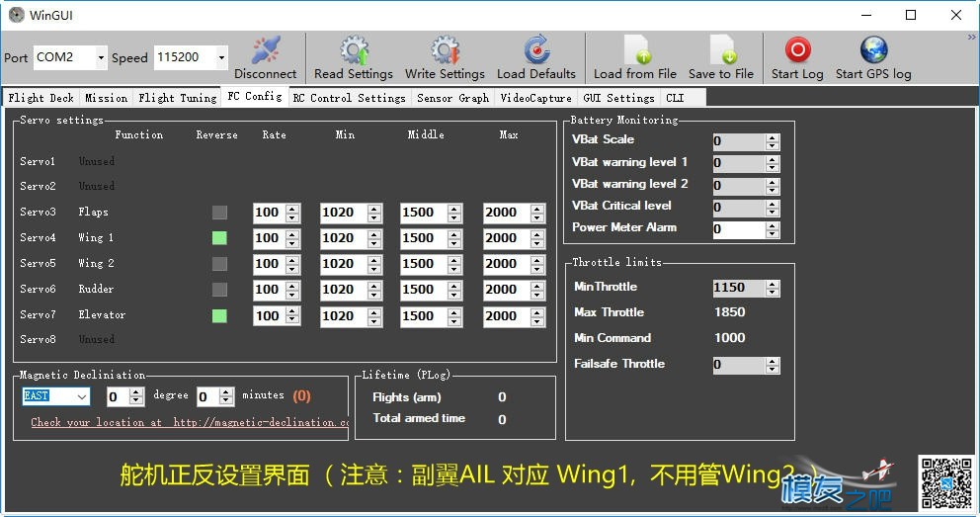Open the CLI tab
Screen dimensions: 980x517
(x=675, y=98)
